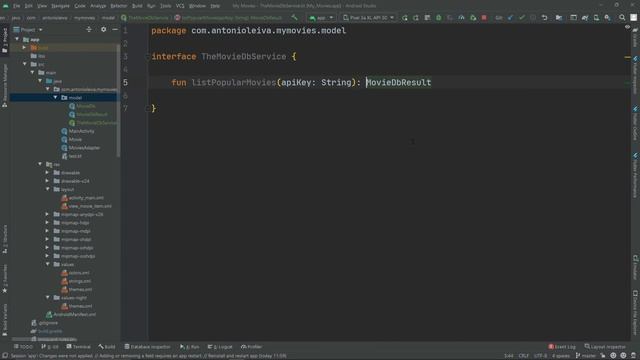
Task: Open the AVD Manager icon in the toolbar
Action: pyautogui.click(x=596, y=18)
